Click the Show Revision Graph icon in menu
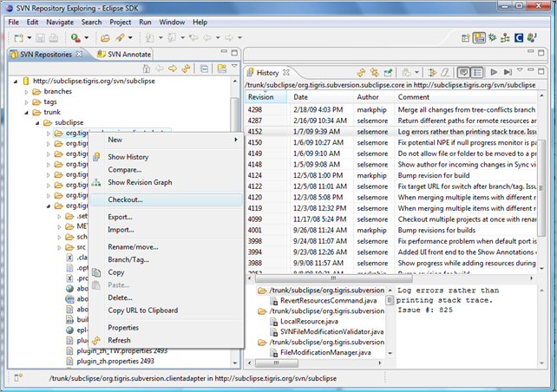The height and width of the screenshot is (392, 557). (x=96, y=183)
